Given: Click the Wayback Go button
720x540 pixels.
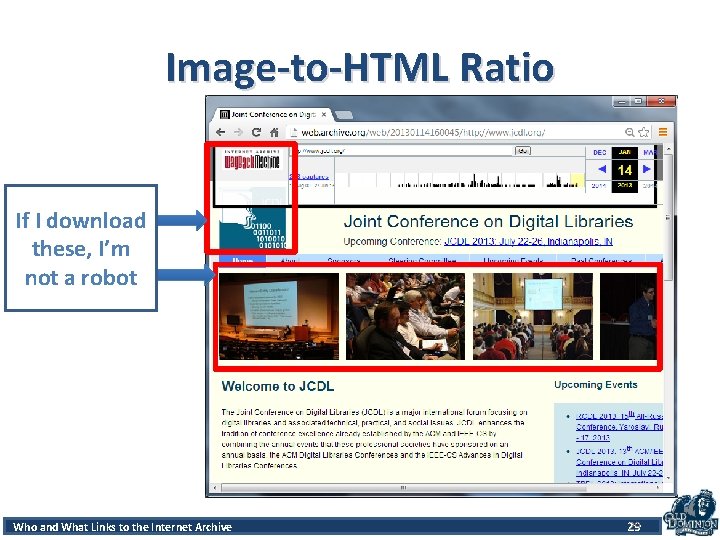Looking at the screenshot, I should [523, 151].
